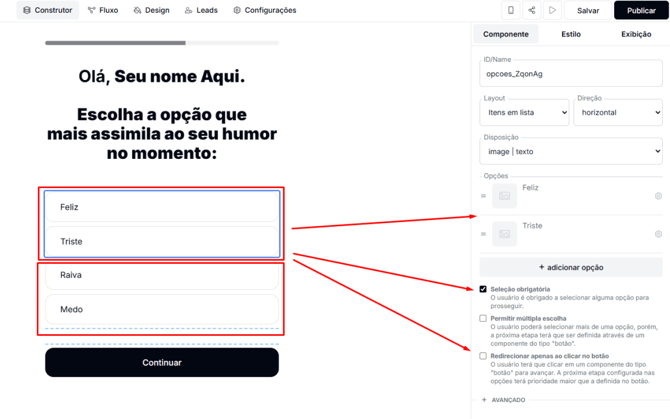Enable Permitir múltipla escolha checkbox
670x419 pixels.
click(483, 318)
